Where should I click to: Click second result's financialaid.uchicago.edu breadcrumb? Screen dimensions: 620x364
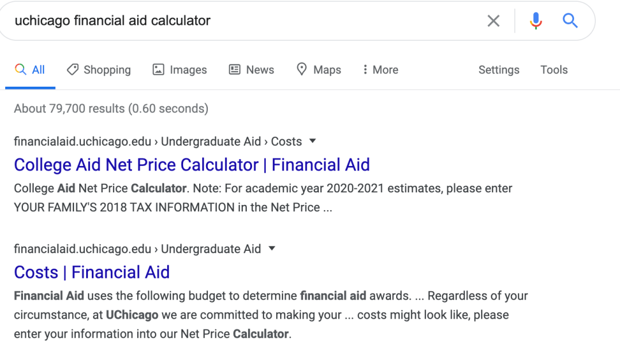click(x=83, y=249)
